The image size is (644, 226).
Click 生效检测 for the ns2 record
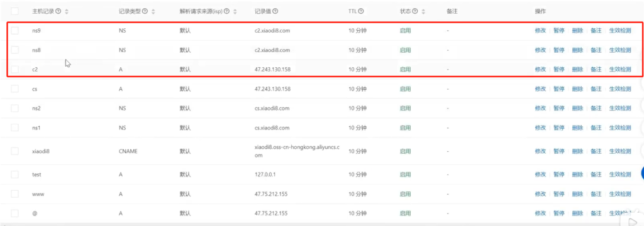[619, 108]
